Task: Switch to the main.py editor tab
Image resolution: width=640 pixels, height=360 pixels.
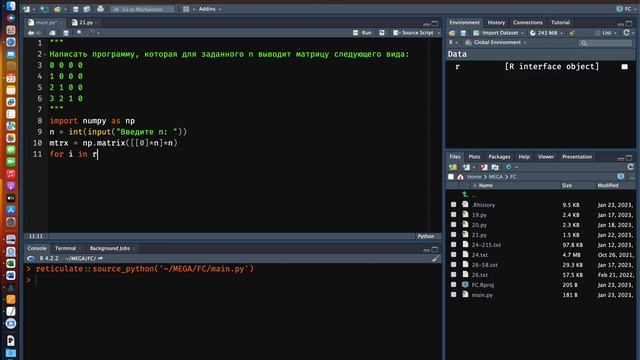Action: (x=45, y=22)
